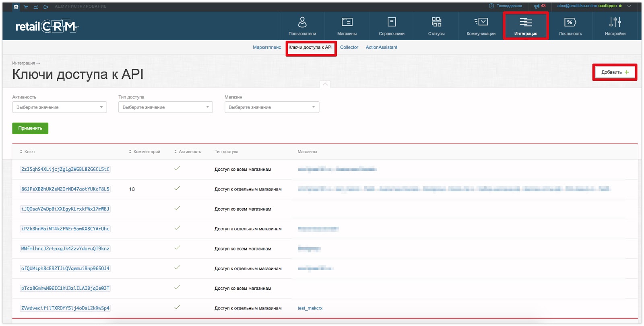Click the activity checkmark in the iJQOsaVZ row
The height and width of the screenshot is (326, 644).
(177, 208)
